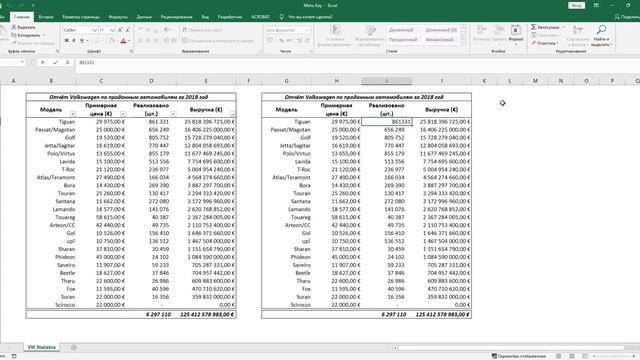Open the Рецензирование ribbon tab
This screenshot has width=640, height=360.
click(176, 17)
